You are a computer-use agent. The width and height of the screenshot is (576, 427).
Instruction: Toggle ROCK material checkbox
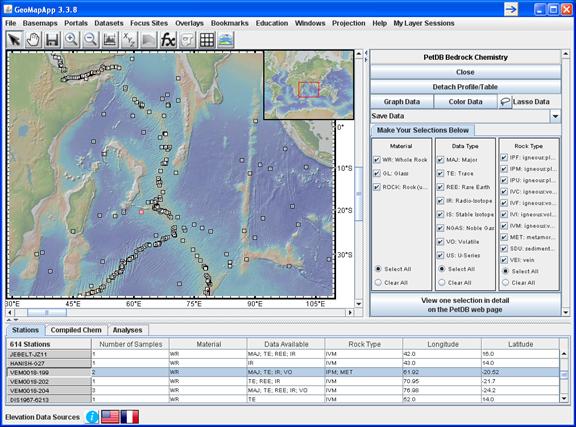[377, 187]
